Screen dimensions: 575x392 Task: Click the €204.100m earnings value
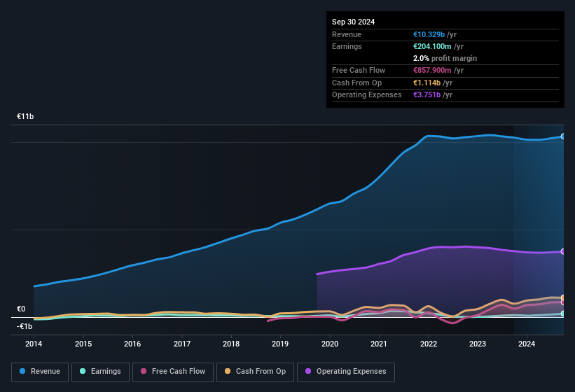[x=432, y=46]
